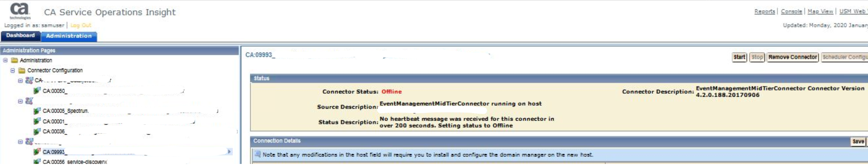This screenshot has width=868, height=166.
Task: Collapse the group containing CA:00005_Spectrum
Action: [x=20, y=102]
